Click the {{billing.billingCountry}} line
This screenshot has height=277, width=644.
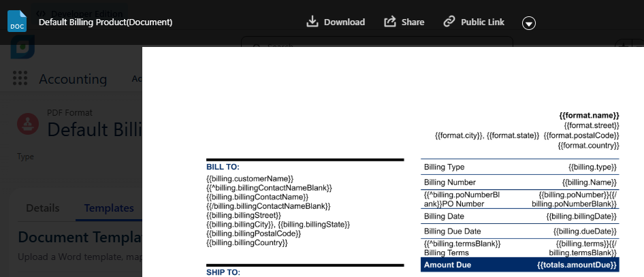[247, 242]
